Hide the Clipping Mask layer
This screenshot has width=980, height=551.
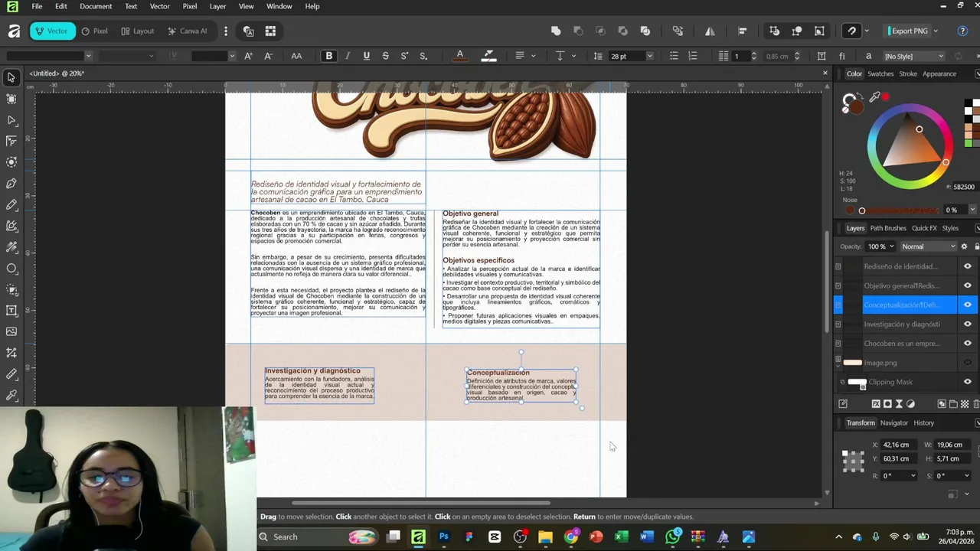[967, 382]
